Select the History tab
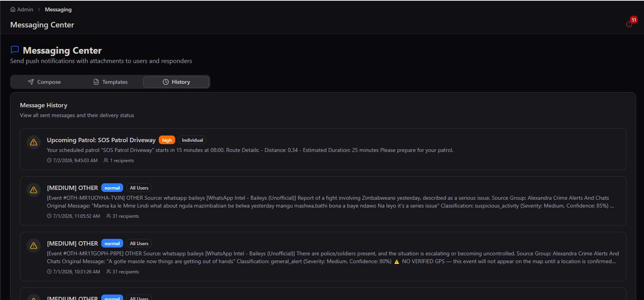The image size is (644, 300). pos(176,82)
